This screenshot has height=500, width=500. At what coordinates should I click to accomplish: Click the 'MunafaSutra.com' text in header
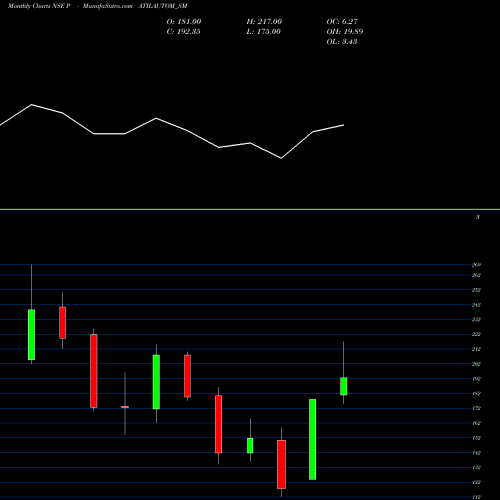107,6
